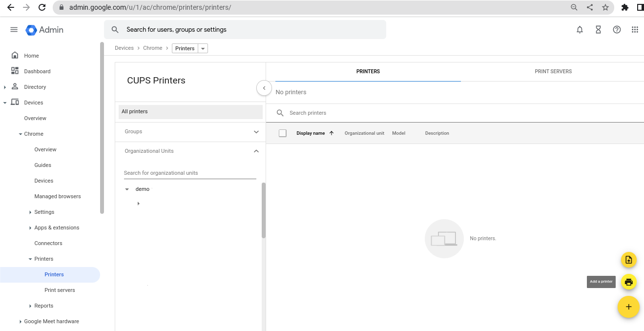
Task: Open the notifications bell
Action: coord(580,30)
